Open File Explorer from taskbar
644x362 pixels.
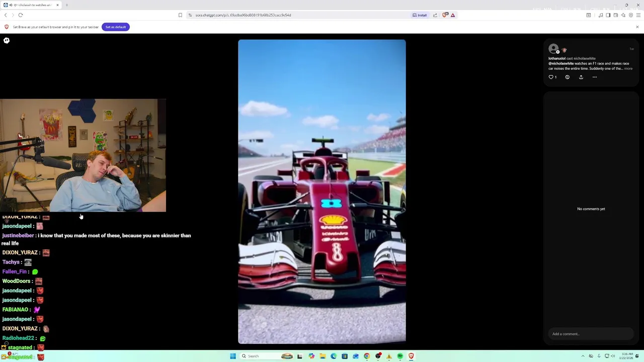[x=323, y=356]
